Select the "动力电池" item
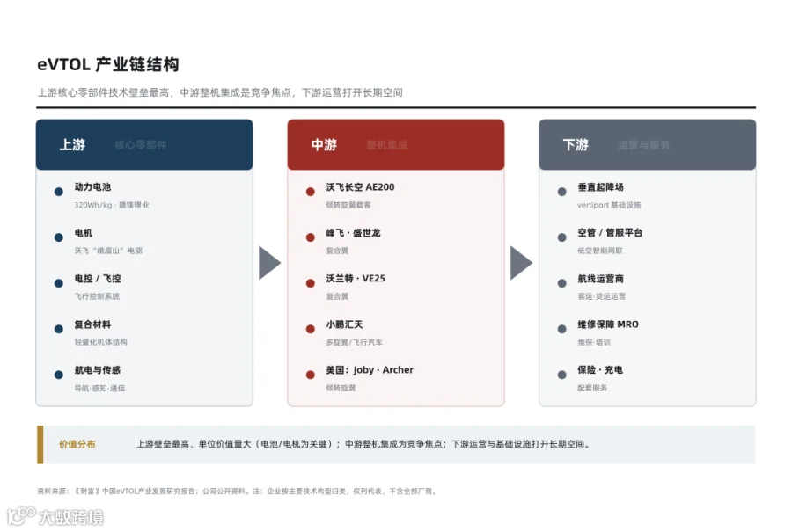Image resolution: width=792 pixels, height=532 pixels. tap(92, 186)
